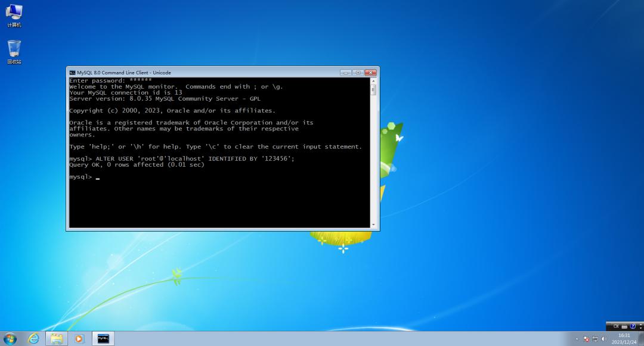Click the MySQL 8.0 Command Line Client title

coord(124,73)
